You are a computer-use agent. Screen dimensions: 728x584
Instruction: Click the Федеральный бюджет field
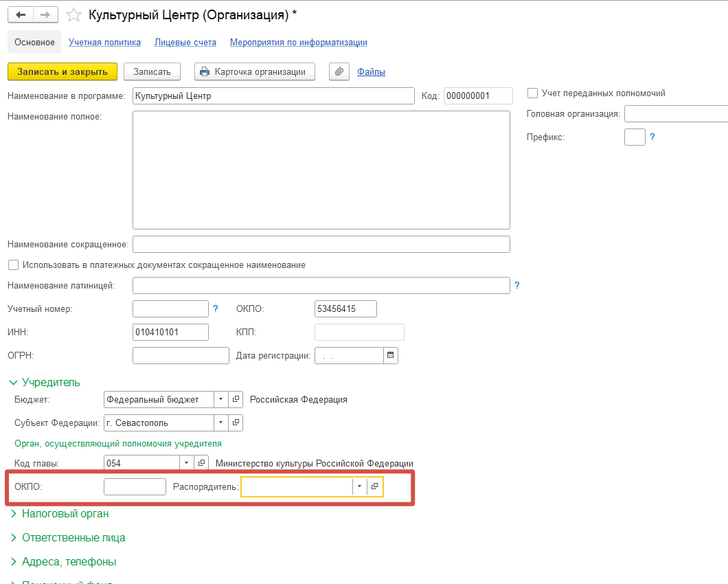tap(159, 399)
